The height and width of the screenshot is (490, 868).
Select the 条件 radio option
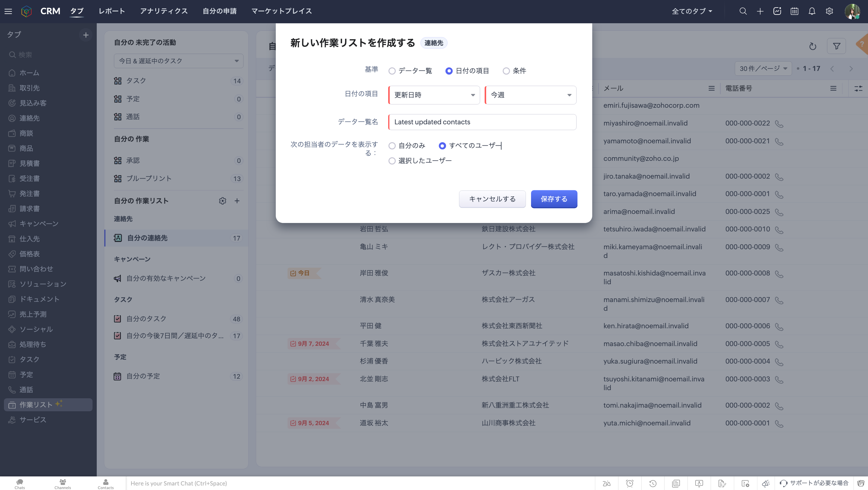506,71
